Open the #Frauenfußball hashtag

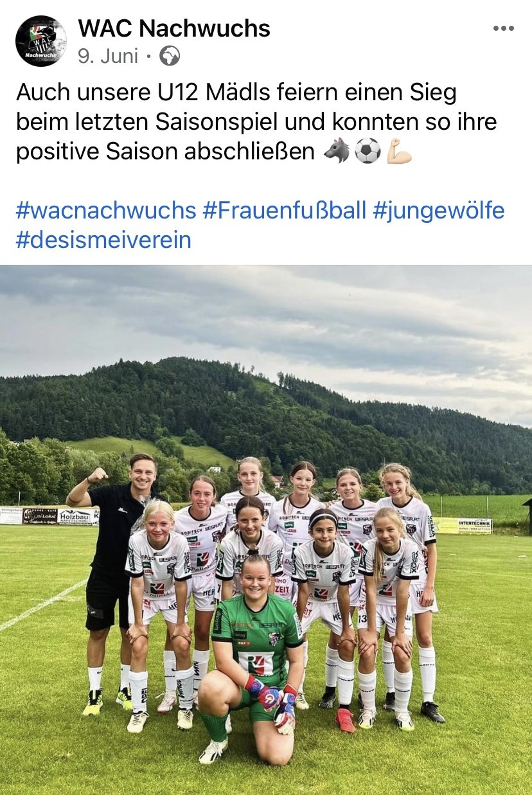pos(284,210)
